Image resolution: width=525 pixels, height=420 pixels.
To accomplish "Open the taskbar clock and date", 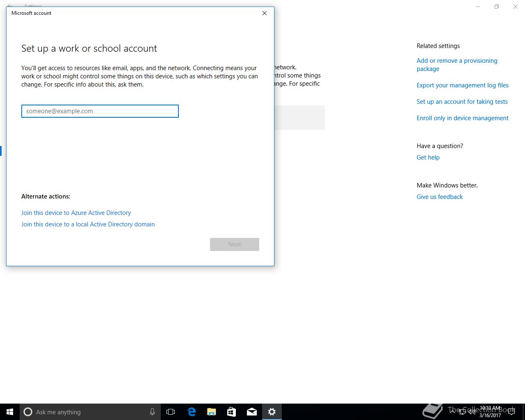I will coord(490,412).
